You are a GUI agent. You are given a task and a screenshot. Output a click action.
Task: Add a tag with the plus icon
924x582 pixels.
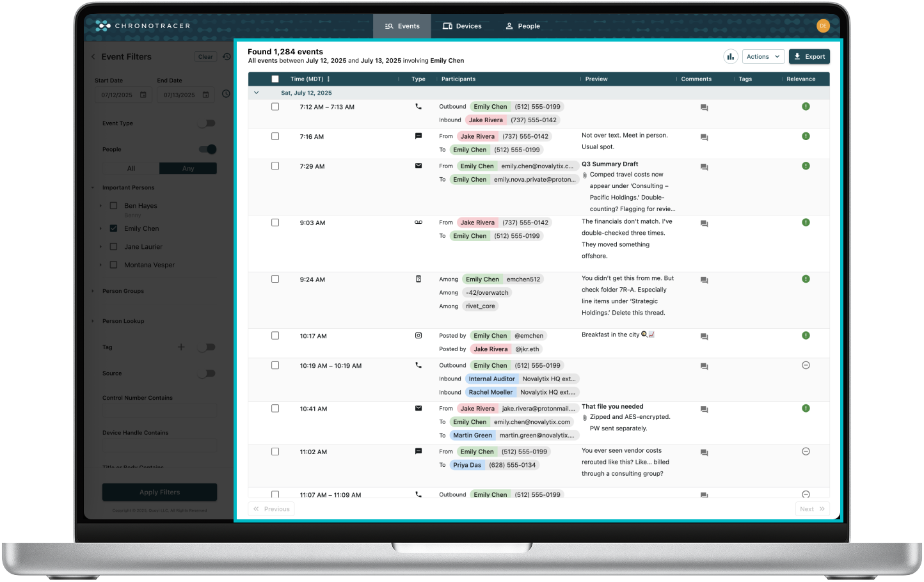click(x=181, y=347)
